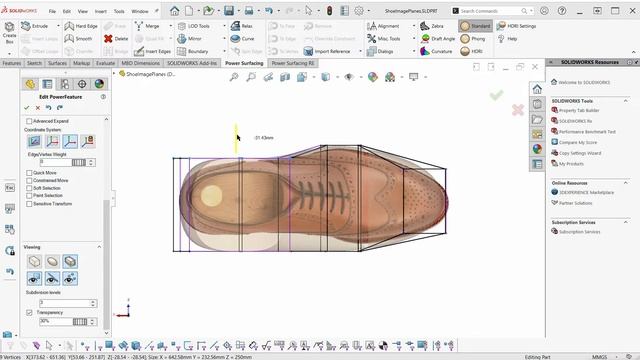Image resolution: width=640 pixels, height=360 pixels.
Task: Open the PropertyManager tab in side panel
Action: [x=47, y=84]
